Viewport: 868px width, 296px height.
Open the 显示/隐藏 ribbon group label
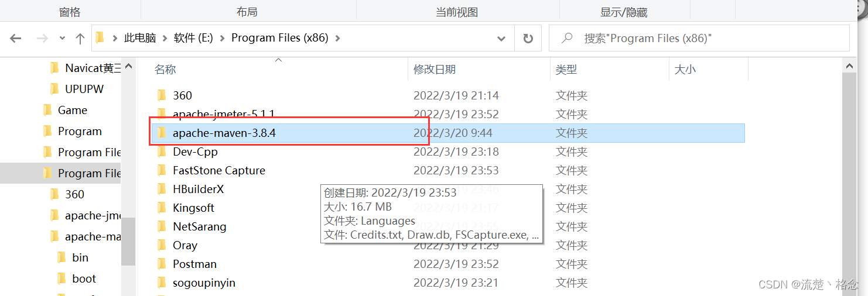[x=624, y=12]
